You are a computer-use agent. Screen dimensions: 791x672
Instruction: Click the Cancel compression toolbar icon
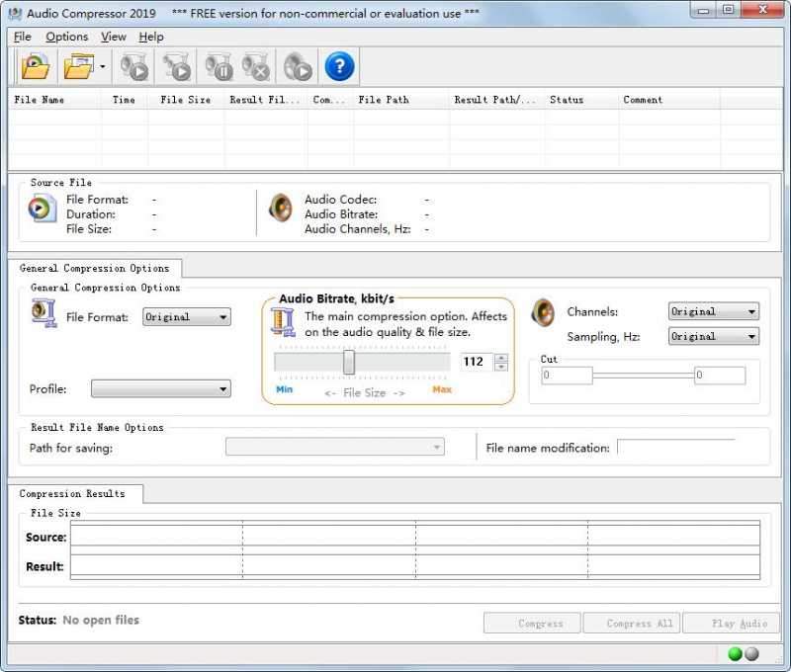pyautogui.click(x=255, y=67)
